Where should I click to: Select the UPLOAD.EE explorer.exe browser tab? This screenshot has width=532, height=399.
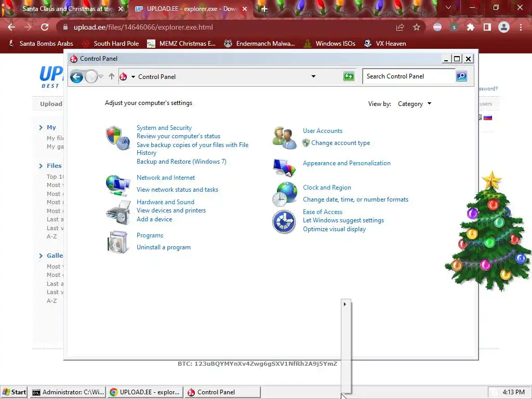191,9
